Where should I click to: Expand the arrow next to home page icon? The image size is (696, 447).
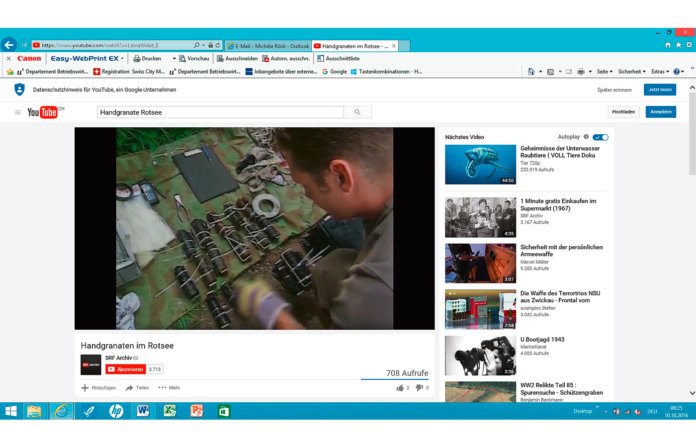click(540, 71)
